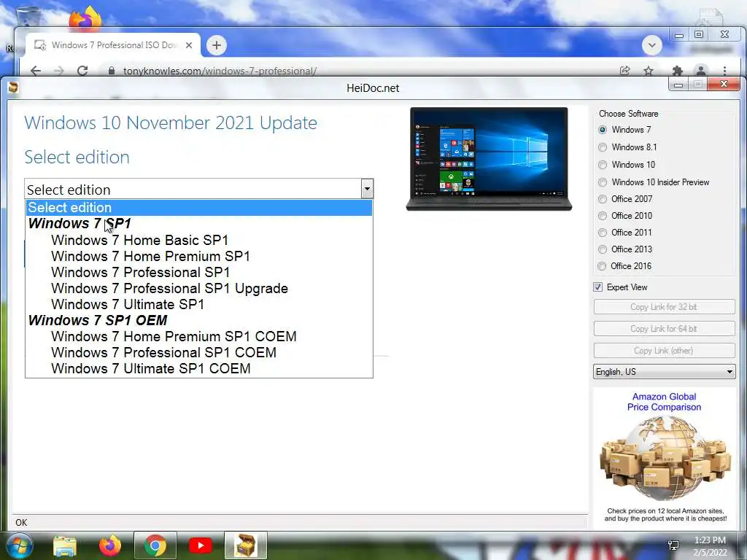Click the HeiDoc.net app icon in title bar
The height and width of the screenshot is (560, 747).
[x=13, y=87]
